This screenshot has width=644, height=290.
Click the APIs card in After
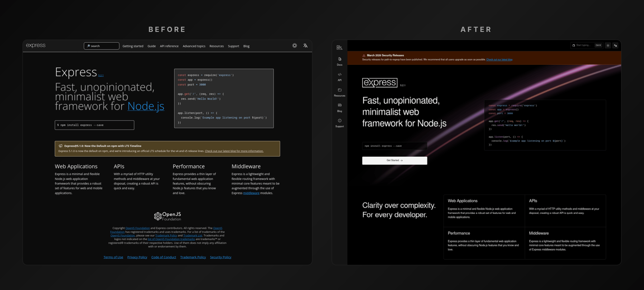pyautogui.click(x=565, y=211)
